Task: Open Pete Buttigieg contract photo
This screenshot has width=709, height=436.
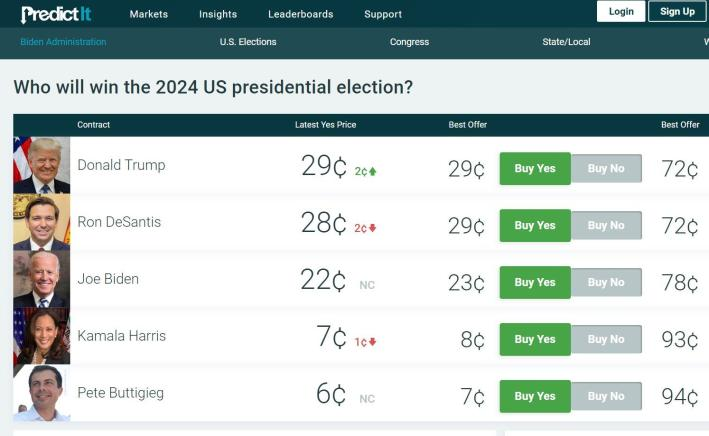Action: pos(41,393)
